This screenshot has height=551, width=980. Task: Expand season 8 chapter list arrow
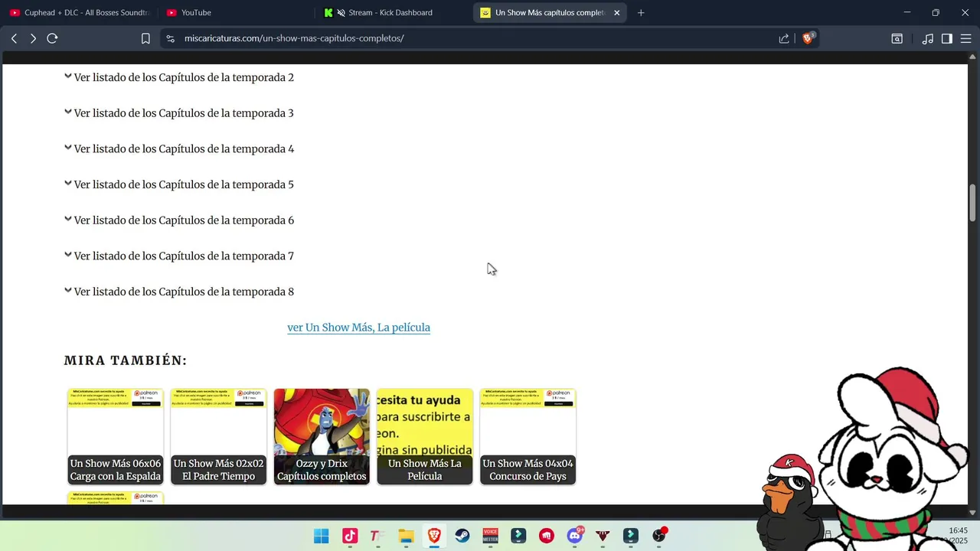68,291
